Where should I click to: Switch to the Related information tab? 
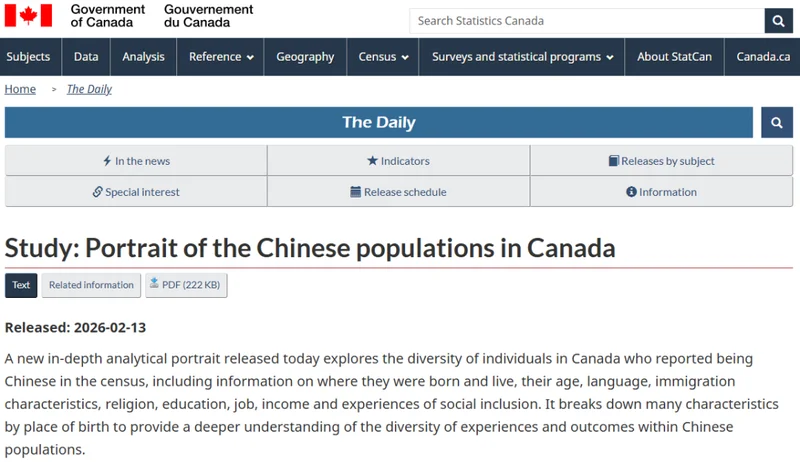pyautogui.click(x=91, y=285)
